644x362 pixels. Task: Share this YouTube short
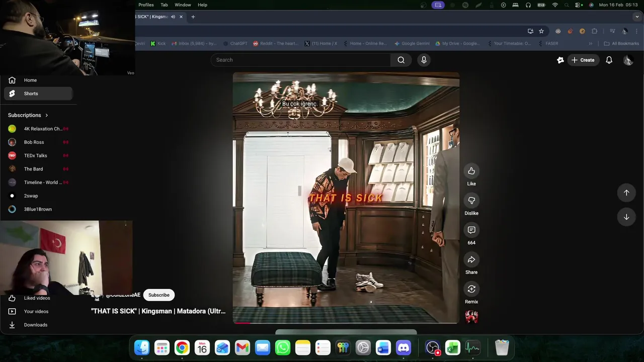click(471, 259)
